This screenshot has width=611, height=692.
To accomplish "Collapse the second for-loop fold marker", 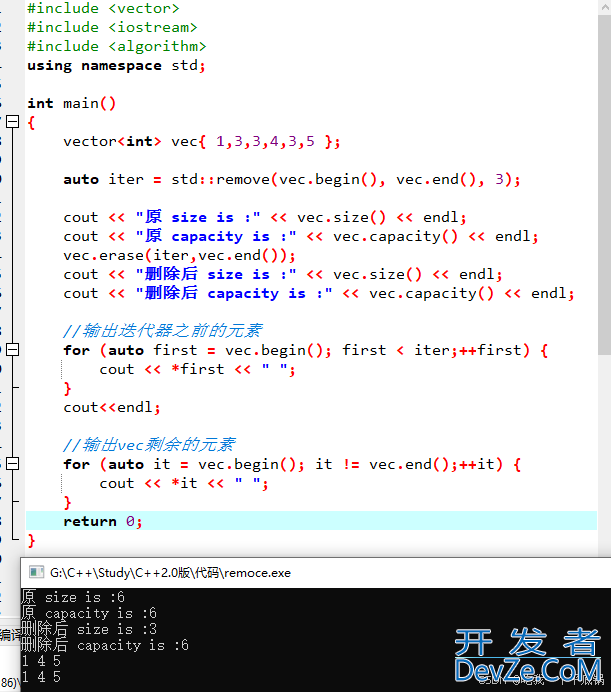I will tap(13, 464).
